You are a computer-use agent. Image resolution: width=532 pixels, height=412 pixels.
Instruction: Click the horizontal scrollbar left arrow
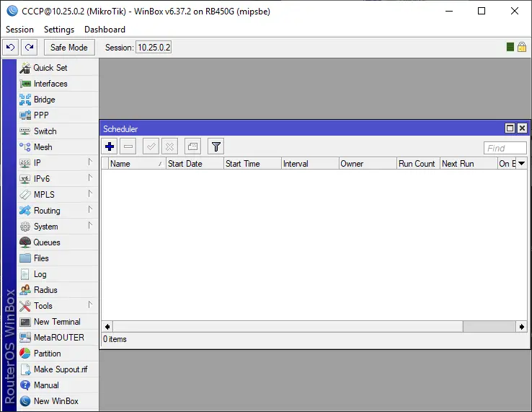point(107,327)
